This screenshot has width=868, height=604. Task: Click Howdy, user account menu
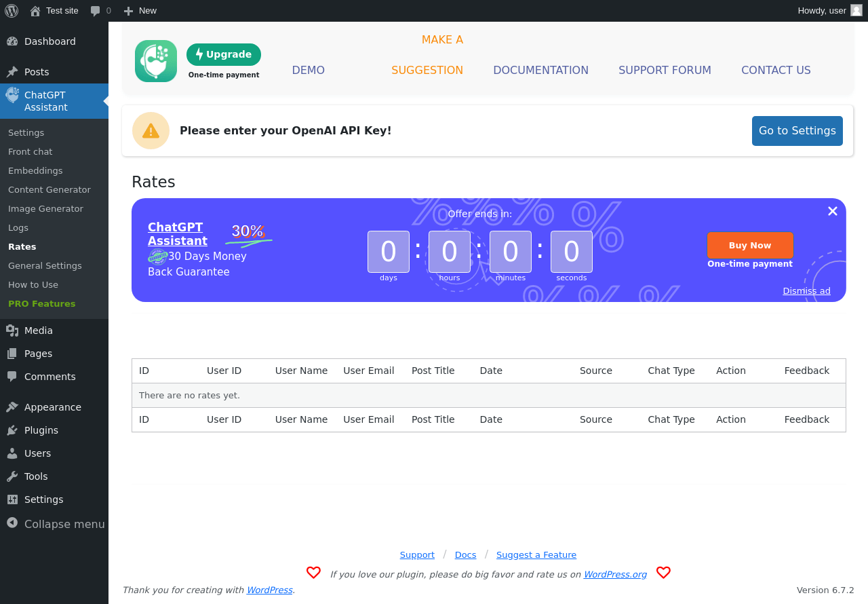pos(830,11)
